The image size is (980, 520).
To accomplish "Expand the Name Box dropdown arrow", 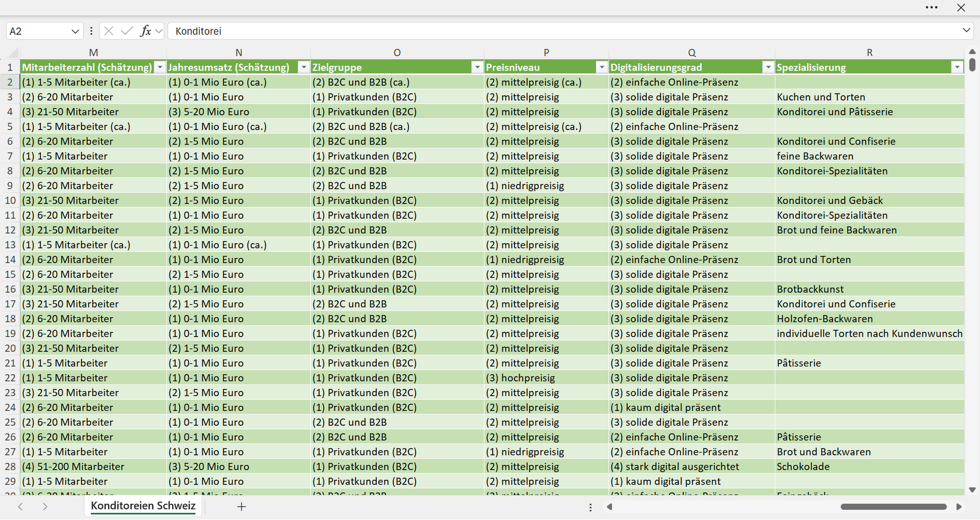I will coord(75,32).
